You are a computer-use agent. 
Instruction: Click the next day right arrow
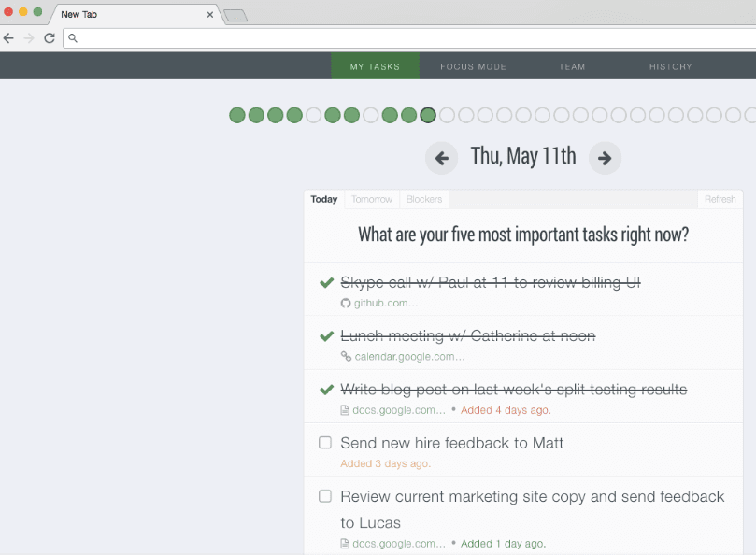pyautogui.click(x=605, y=158)
